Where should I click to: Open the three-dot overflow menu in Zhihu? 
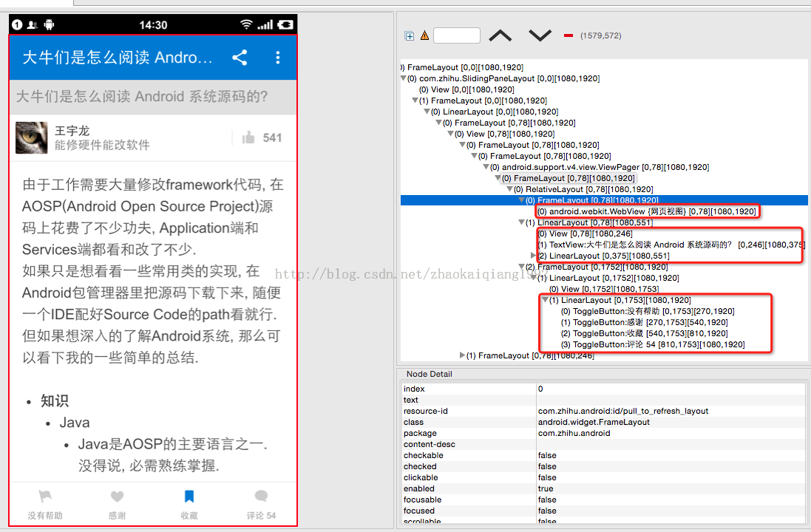pyautogui.click(x=278, y=58)
